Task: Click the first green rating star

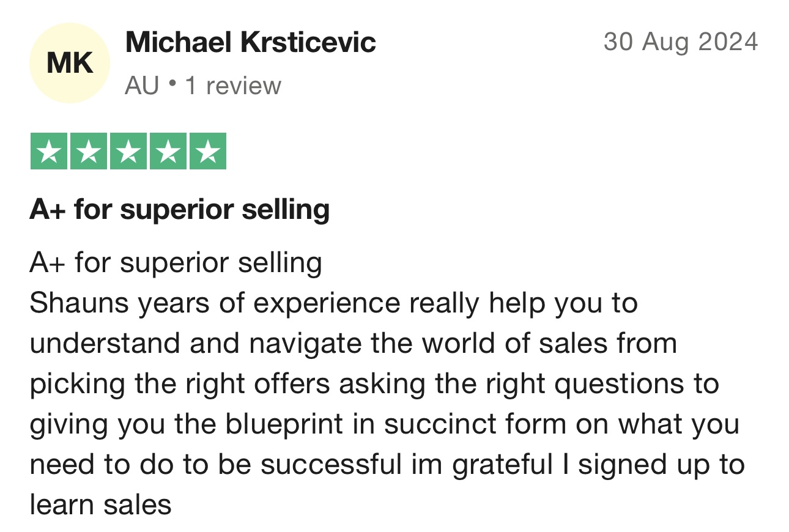Action: tap(49, 151)
